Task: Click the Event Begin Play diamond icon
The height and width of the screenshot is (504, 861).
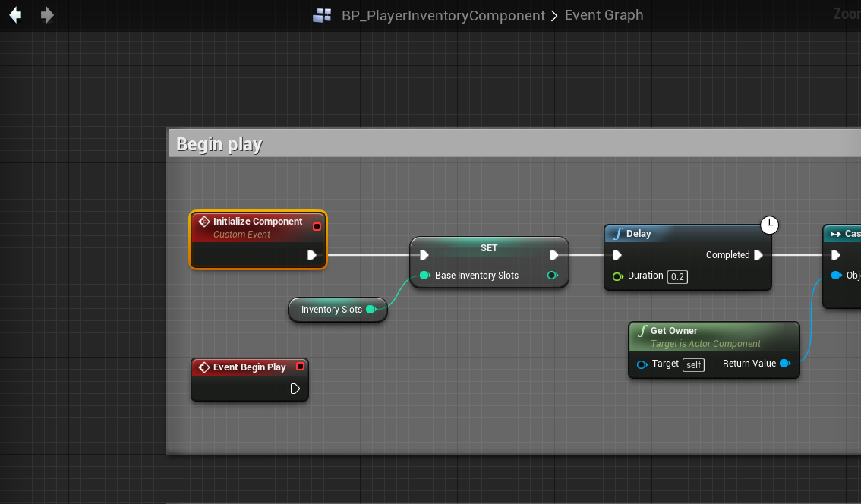Action: click(x=203, y=367)
